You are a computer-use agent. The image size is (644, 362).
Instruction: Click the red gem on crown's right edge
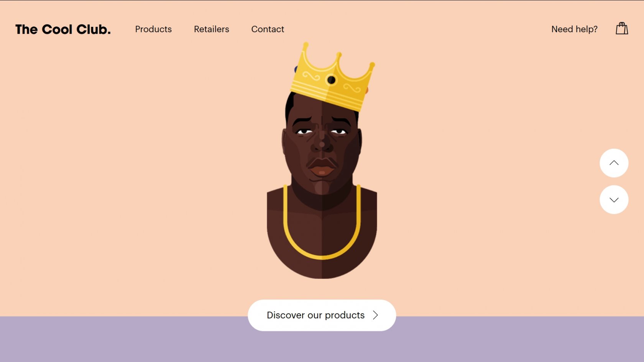pyautogui.click(x=366, y=90)
